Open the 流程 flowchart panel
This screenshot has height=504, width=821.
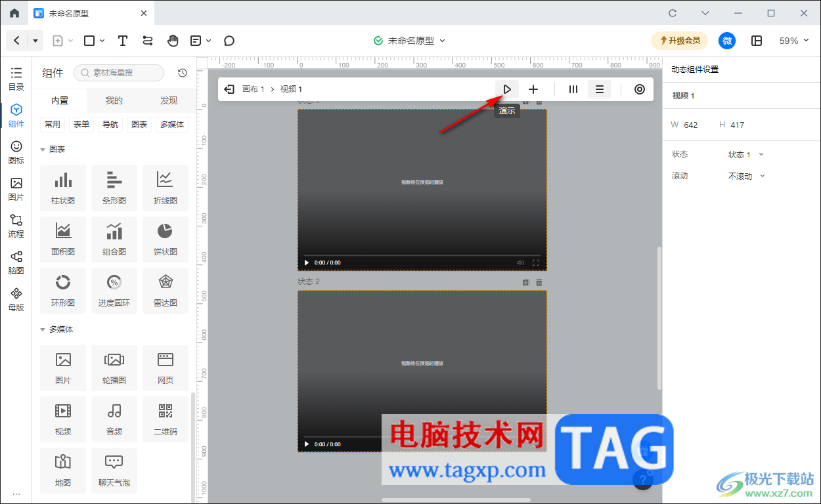16,226
